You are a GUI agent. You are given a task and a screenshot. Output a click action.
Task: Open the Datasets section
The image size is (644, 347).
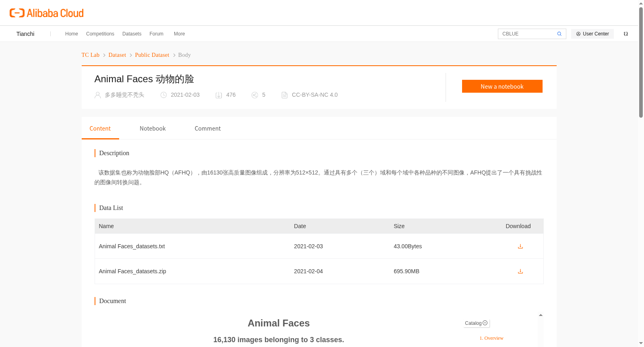[132, 34]
